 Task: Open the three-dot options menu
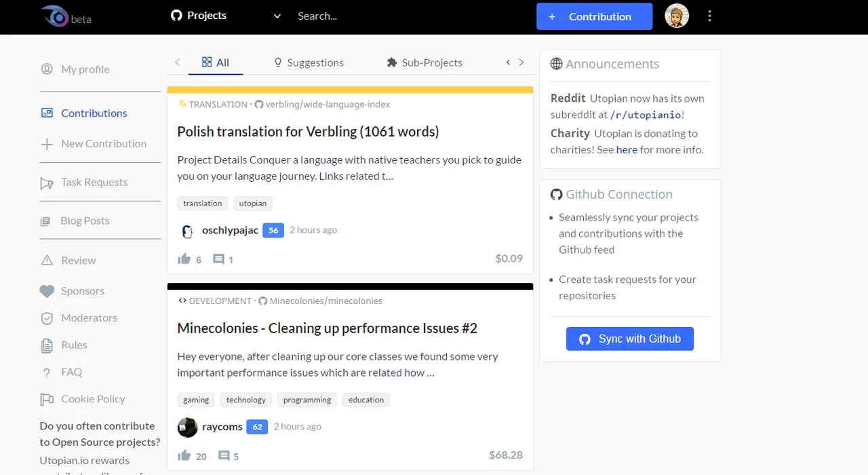coord(709,16)
